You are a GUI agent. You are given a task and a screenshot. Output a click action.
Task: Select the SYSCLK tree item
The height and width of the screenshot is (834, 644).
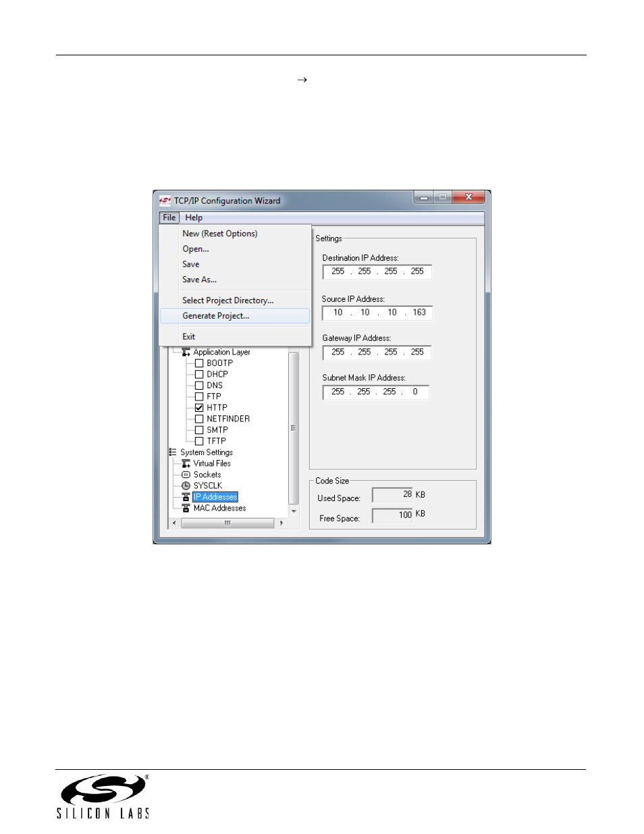point(208,486)
